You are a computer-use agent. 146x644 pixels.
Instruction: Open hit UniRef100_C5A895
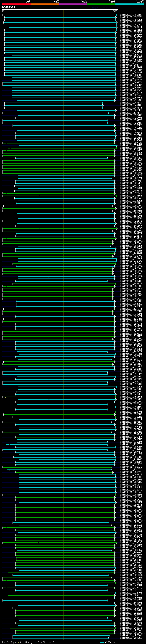pos(131,543)
